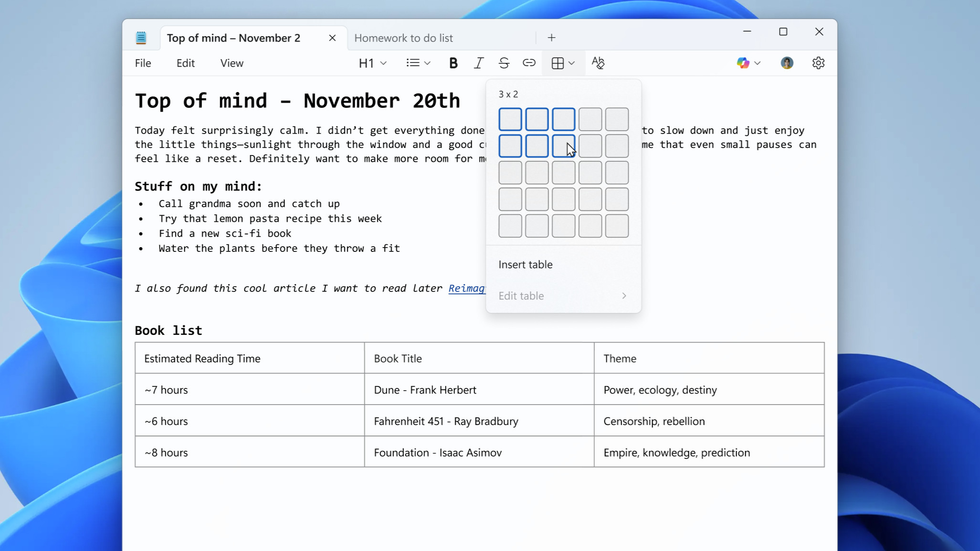
Task: Clear formatting with the remove-formatting icon
Action: [598, 62]
